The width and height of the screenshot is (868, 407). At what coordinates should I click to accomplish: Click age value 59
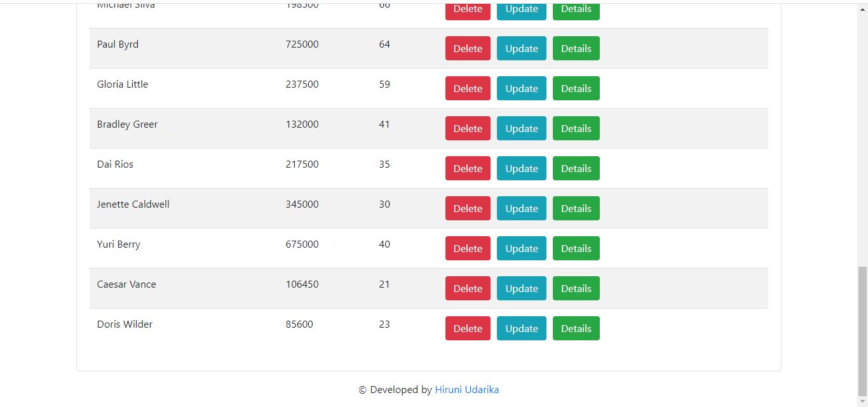[384, 84]
